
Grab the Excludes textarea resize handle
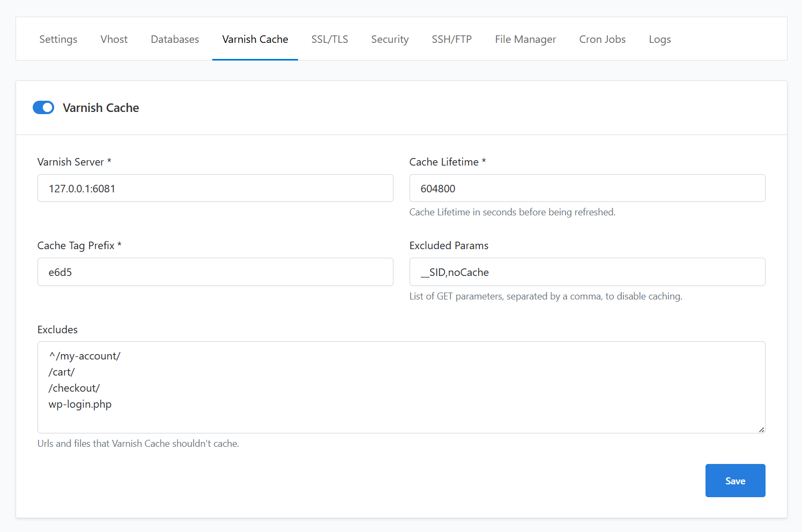coord(761,429)
